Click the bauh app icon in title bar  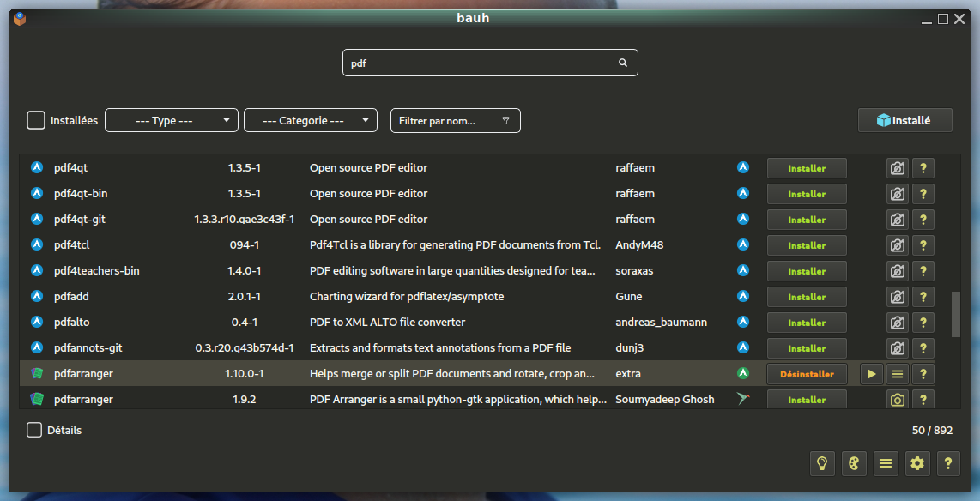(20, 18)
